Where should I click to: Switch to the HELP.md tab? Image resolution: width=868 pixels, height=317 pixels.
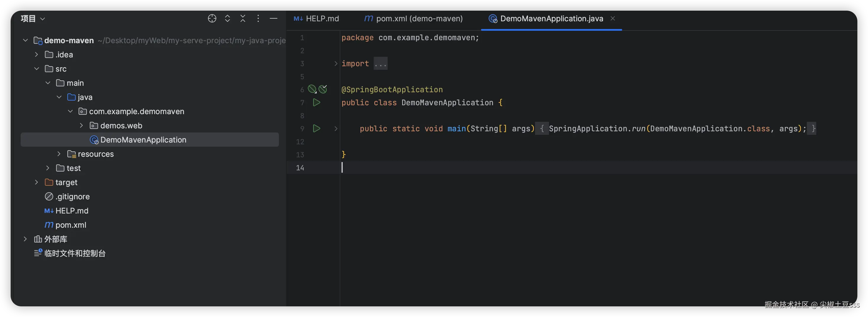click(x=316, y=19)
